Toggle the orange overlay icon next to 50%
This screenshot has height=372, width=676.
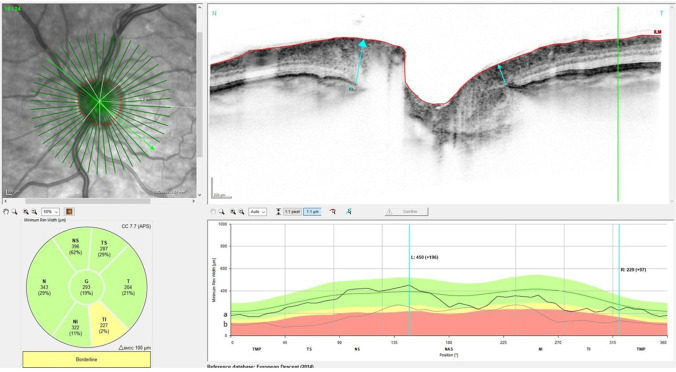tap(69, 212)
